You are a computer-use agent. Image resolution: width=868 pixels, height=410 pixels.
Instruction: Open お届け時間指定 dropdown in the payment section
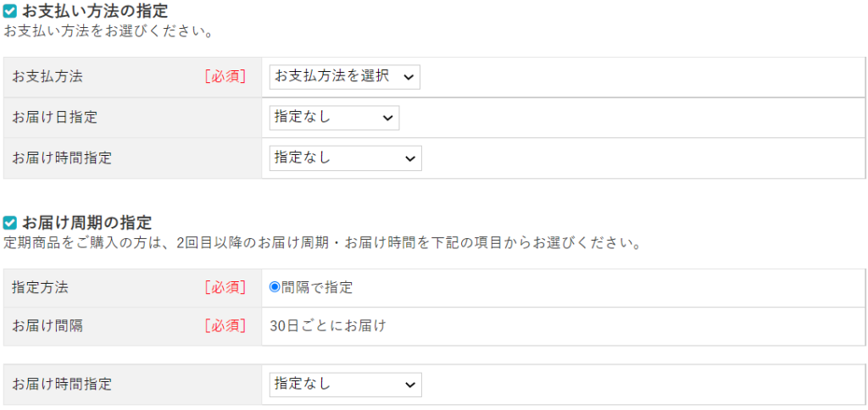click(345, 158)
